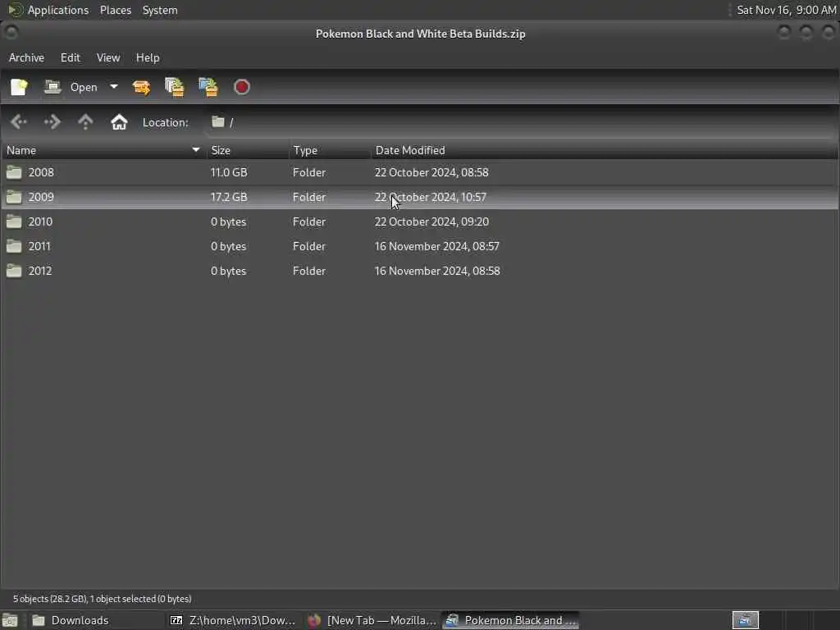This screenshot has width=840, height=630.
Task: Open the View menu
Action: 108,57
